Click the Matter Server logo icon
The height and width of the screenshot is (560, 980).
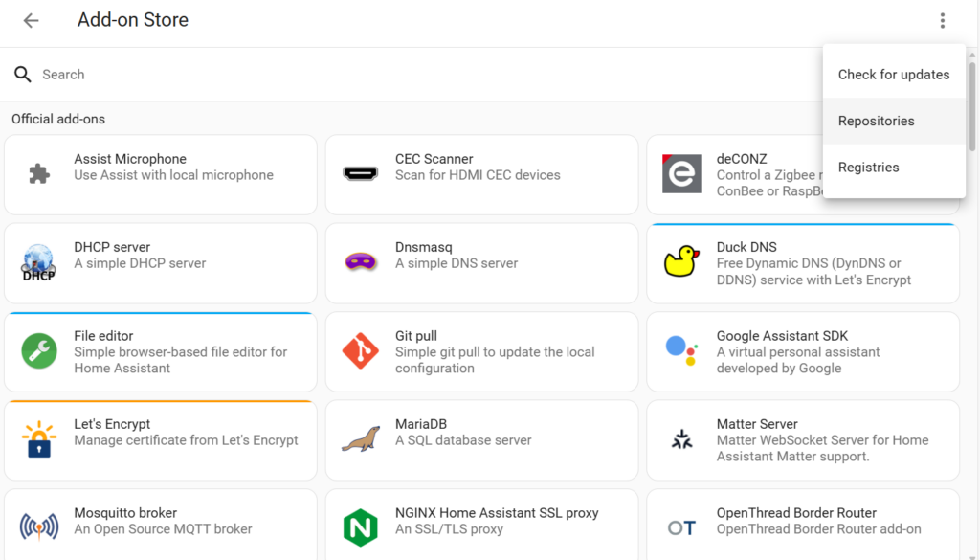[x=681, y=439]
